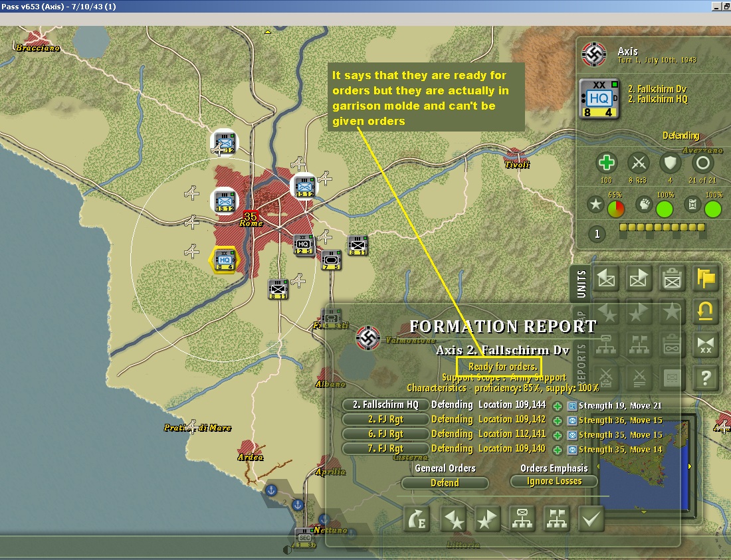Screen dimensions: 731x560
Task: Click the star proficiency icon in info panel
Action: (595, 205)
